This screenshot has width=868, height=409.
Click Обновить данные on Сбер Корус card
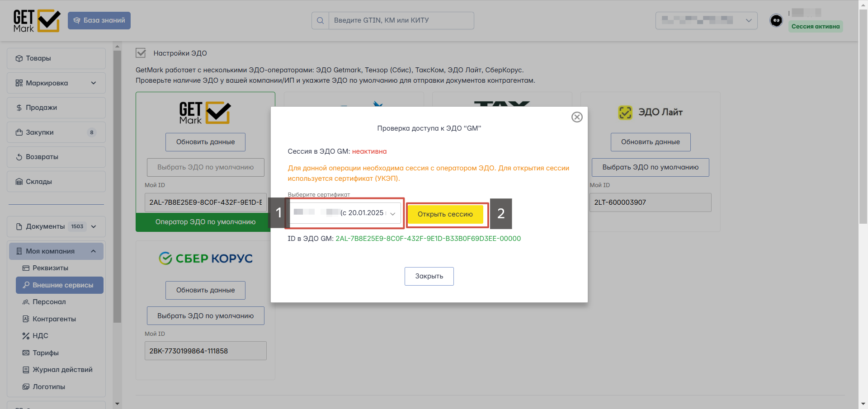click(205, 290)
